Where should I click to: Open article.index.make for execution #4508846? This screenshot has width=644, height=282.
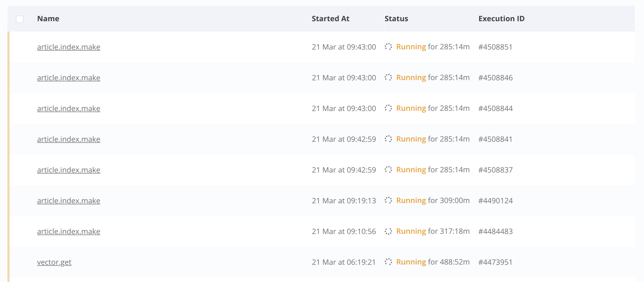pyautogui.click(x=69, y=78)
